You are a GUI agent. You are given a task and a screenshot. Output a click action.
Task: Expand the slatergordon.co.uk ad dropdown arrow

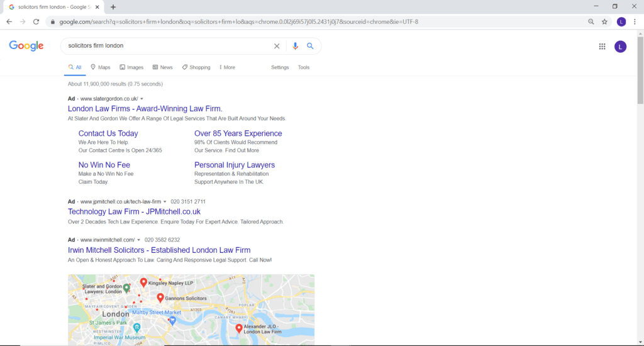coord(142,99)
